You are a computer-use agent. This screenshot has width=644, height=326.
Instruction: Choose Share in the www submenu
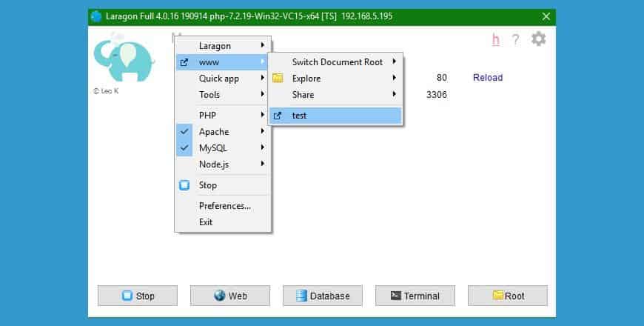(335, 95)
